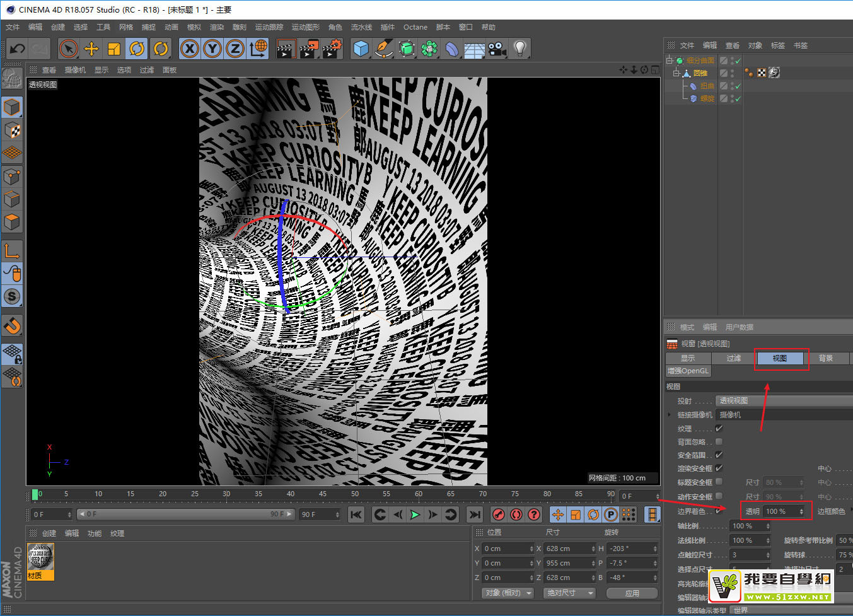Open the render settings icon
The height and width of the screenshot is (616, 853).
(332, 49)
